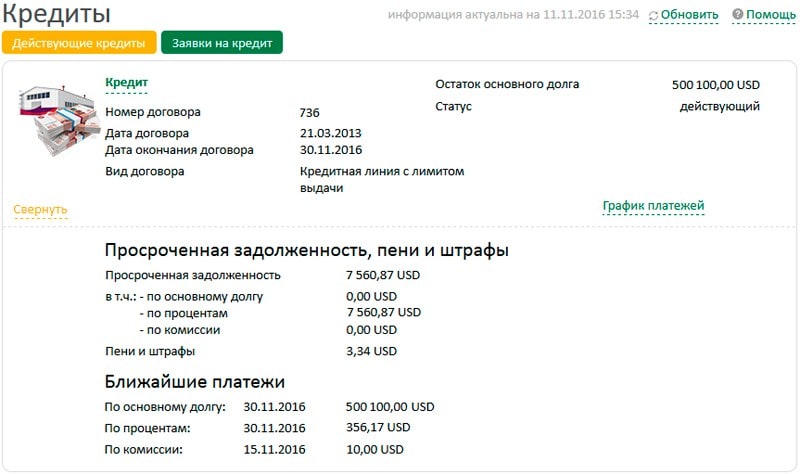800x474 pixels.
Task: Click the Ближайшие платежи heading
Action: click(x=195, y=382)
